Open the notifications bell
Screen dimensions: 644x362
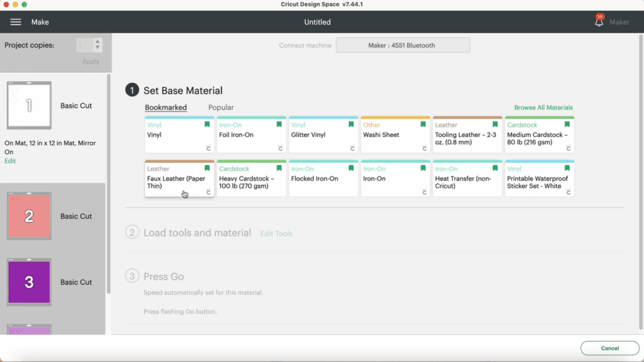click(x=599, y=21)
